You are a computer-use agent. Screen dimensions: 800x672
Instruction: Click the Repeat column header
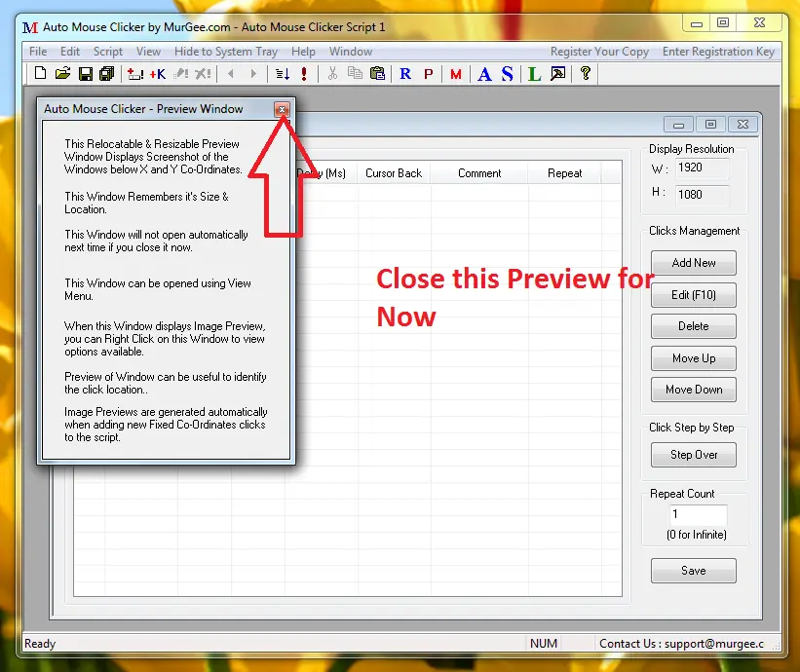click(564, 173)
